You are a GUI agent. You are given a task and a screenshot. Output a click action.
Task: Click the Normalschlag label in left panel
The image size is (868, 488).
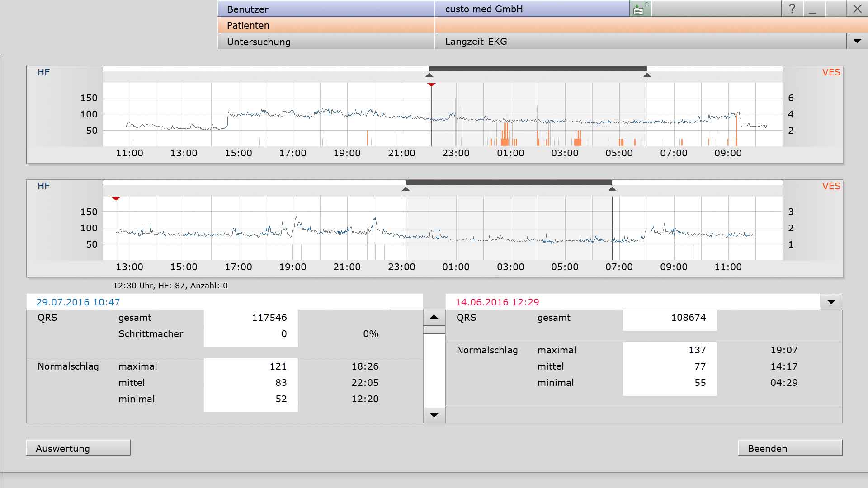(68, 366)
